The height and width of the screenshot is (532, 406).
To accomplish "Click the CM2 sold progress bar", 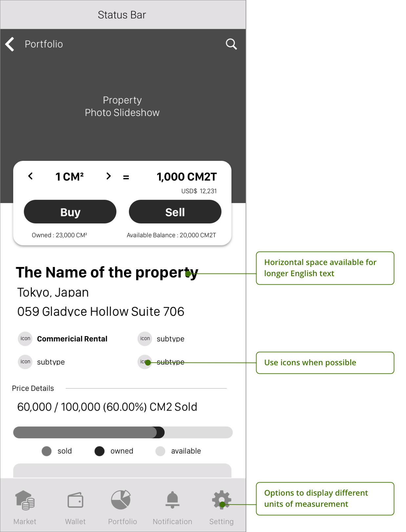I will (x=123, y=432).
